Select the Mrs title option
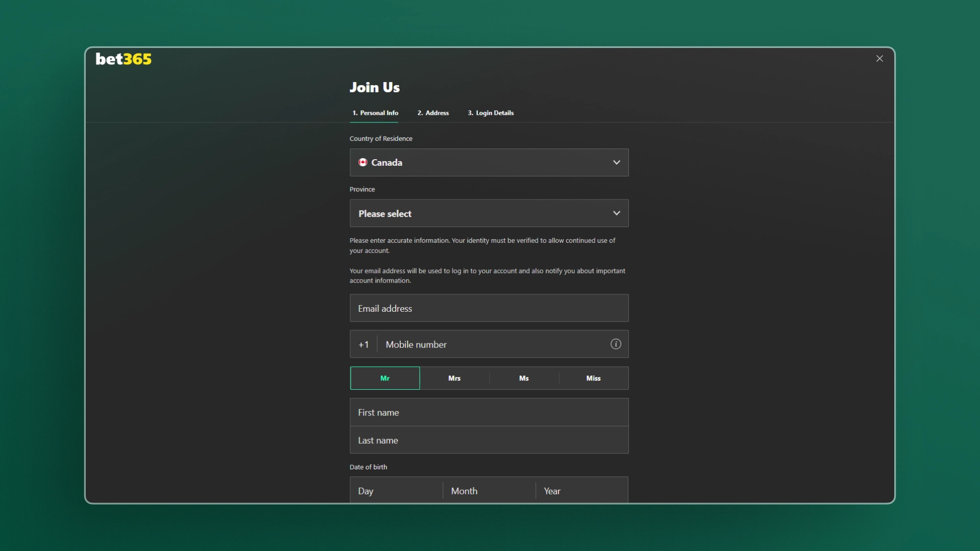 pyautogui.click(x=454, y=378)
